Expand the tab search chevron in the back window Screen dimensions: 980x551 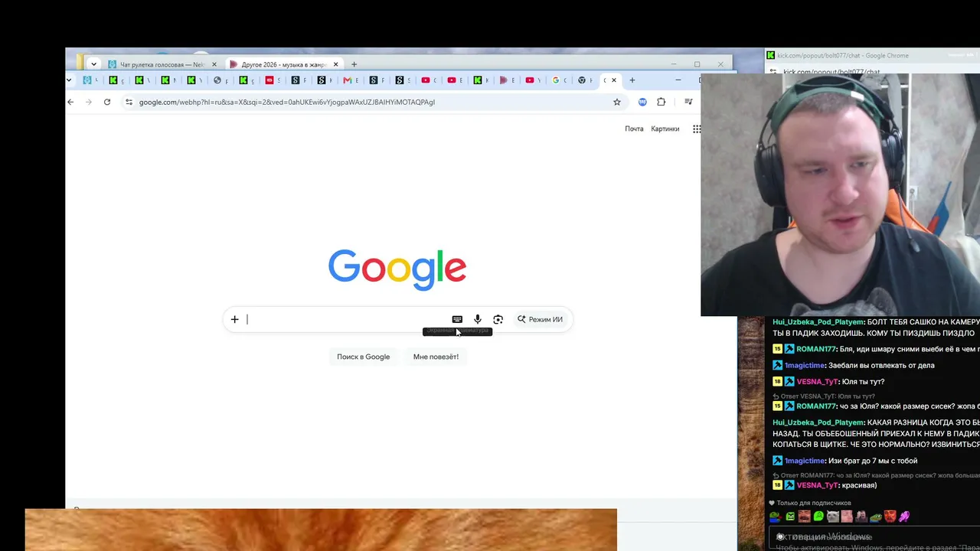coord(93,64)
